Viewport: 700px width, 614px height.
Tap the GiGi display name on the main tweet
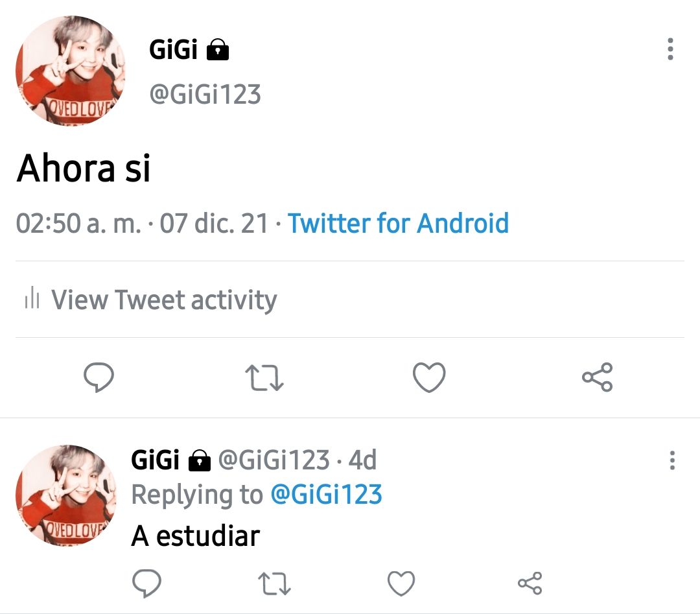point(173,49)
